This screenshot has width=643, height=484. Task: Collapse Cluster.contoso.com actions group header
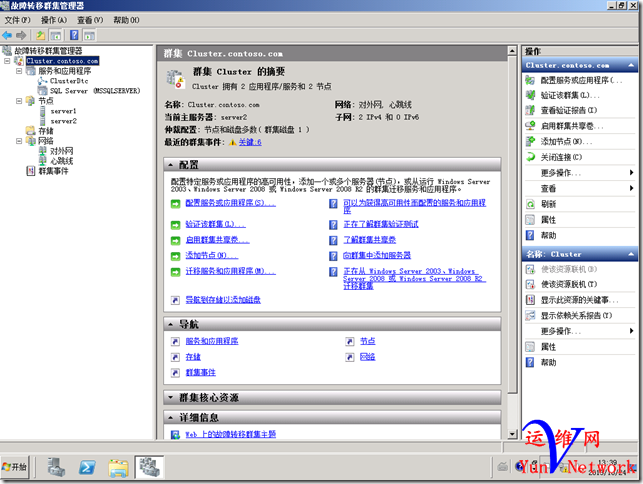pyautogui.click(x=580, y=65)
